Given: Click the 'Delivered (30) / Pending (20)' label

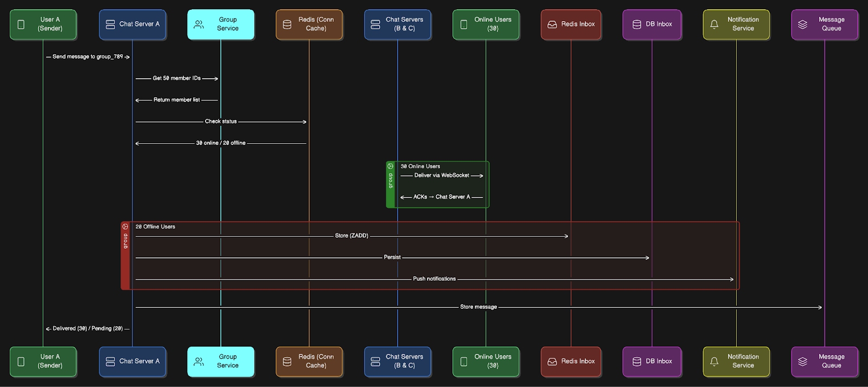Looking at the screenshot, I should pyautogui.click(x=88, y=328).
